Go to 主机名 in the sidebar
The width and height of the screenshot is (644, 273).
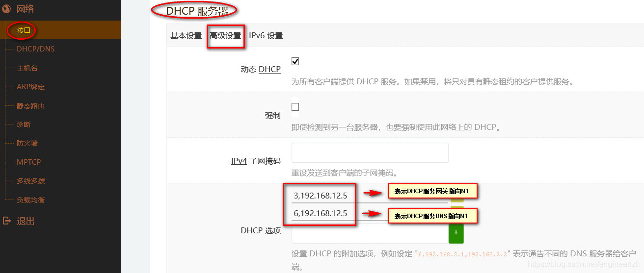pos(27,68)
